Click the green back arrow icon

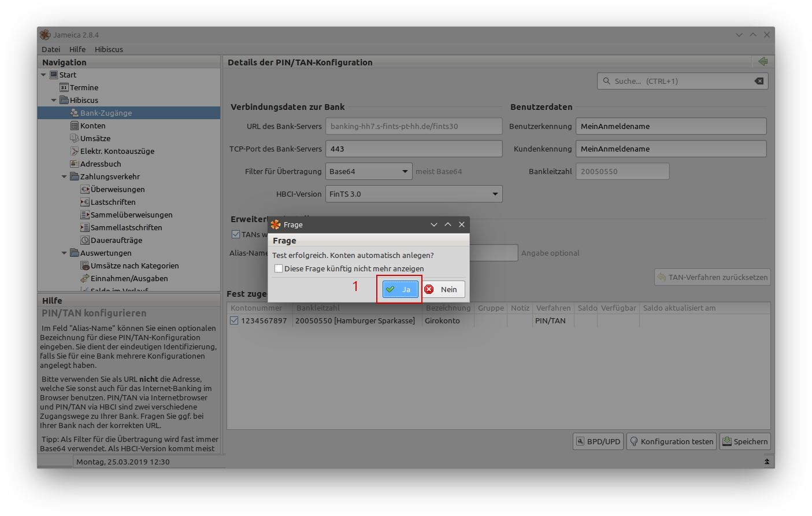coord(763,61)
